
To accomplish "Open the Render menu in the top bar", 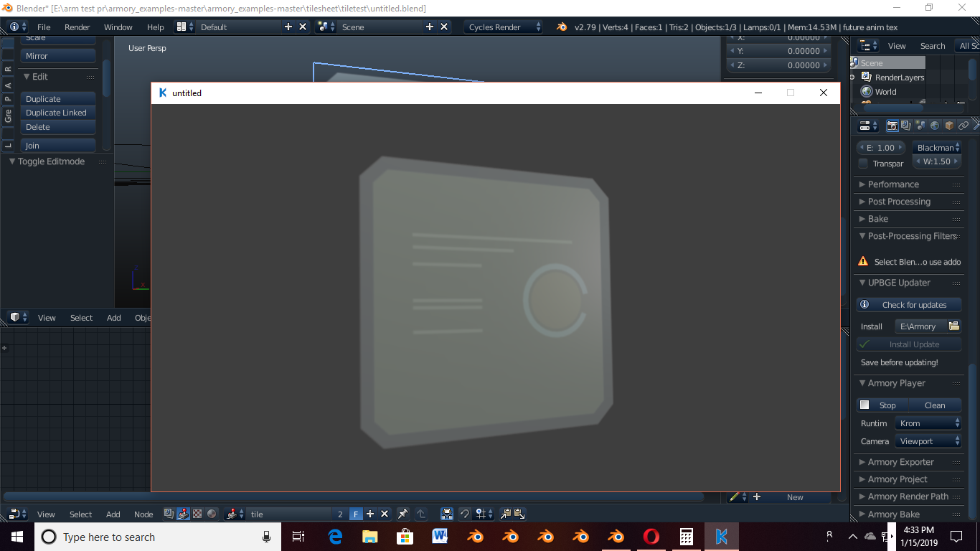I will pos(77,27).
